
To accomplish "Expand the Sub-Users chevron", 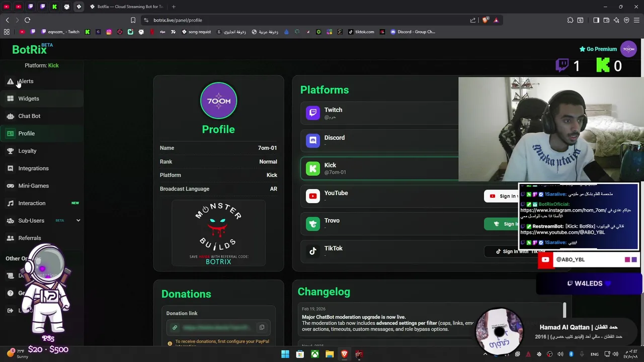I will pos(78,221).
